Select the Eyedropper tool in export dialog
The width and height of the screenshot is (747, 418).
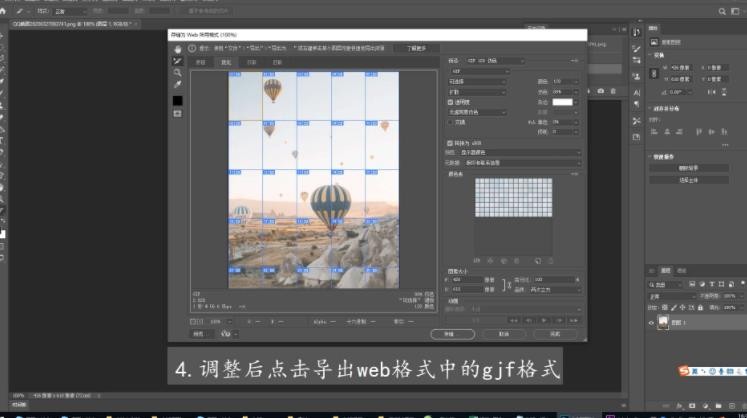[178, 84]
